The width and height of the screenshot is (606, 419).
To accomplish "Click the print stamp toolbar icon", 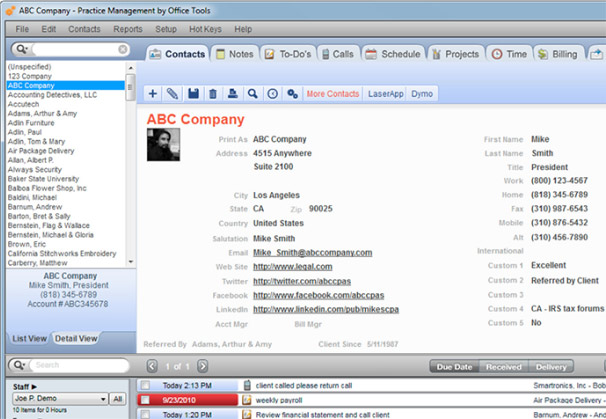I will (233, 94).
